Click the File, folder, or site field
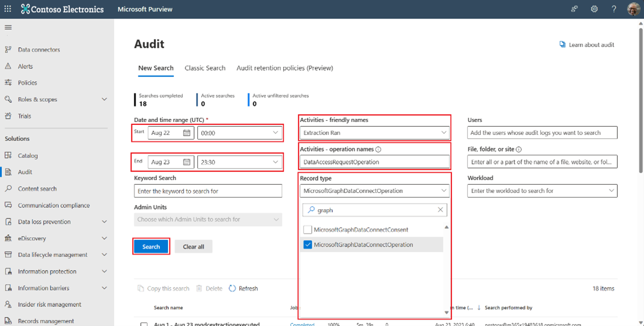The height and width of the screenshot is (326, 644). coord(542,162)
